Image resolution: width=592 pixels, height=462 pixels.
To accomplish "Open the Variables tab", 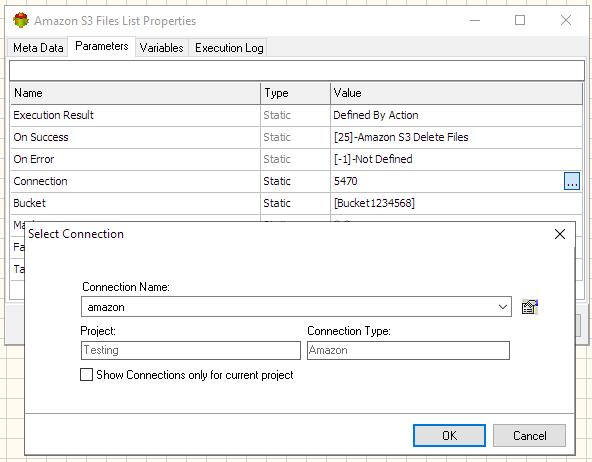I will point(162,48).
